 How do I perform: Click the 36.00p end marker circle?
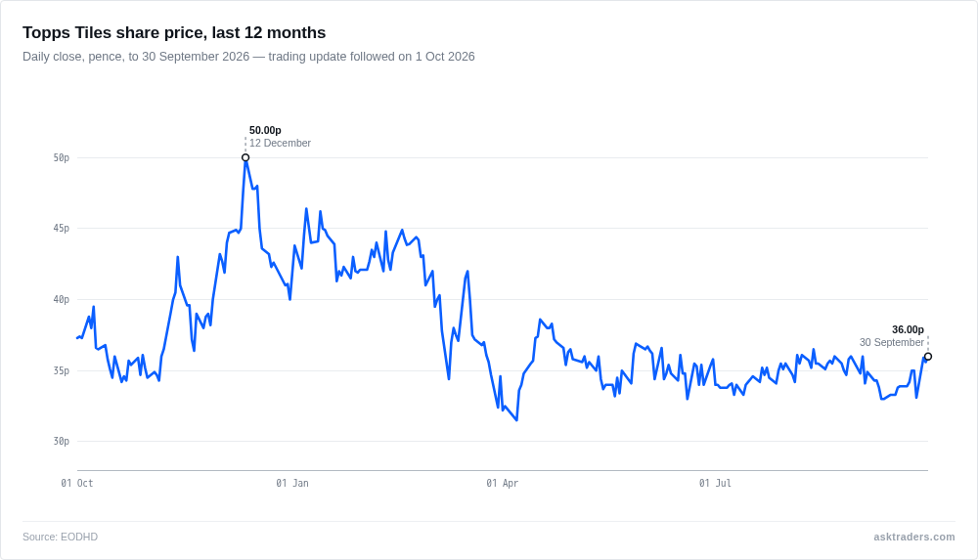928,357
